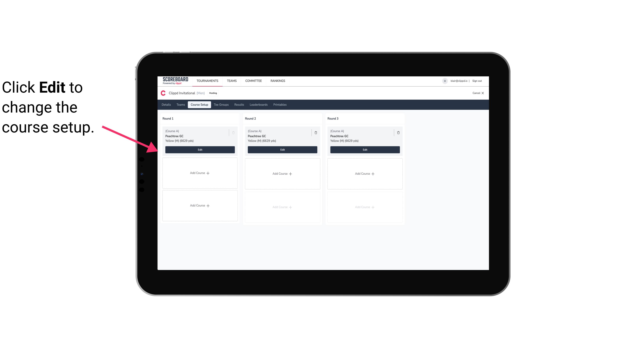
Task: Click Edit button for Round 1 course
Action: point(200,149)
